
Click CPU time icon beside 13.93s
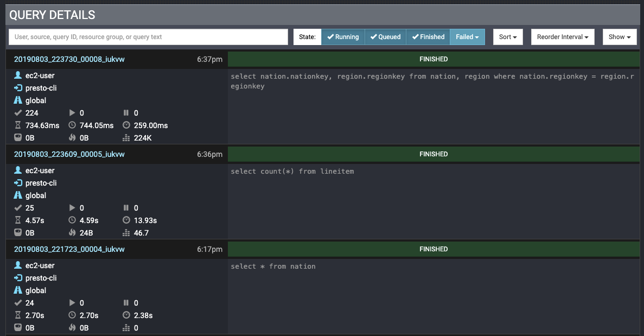pos(126,220)
